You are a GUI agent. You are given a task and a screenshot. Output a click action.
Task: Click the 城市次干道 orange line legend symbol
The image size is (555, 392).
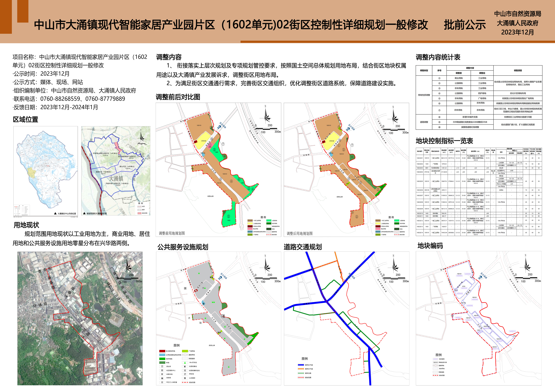click(x=301, y=369)
